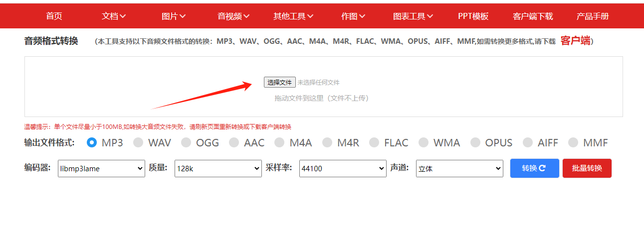Open the 声道 立体 dropdown
The image size is (644, 234).
[x=459, y=168]
